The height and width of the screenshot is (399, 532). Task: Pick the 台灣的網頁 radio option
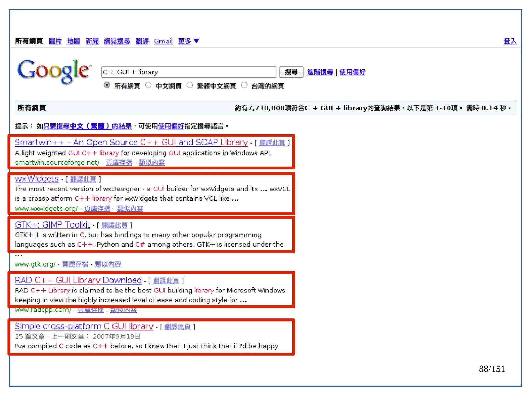pyautogui.click(x=244, y=85)
